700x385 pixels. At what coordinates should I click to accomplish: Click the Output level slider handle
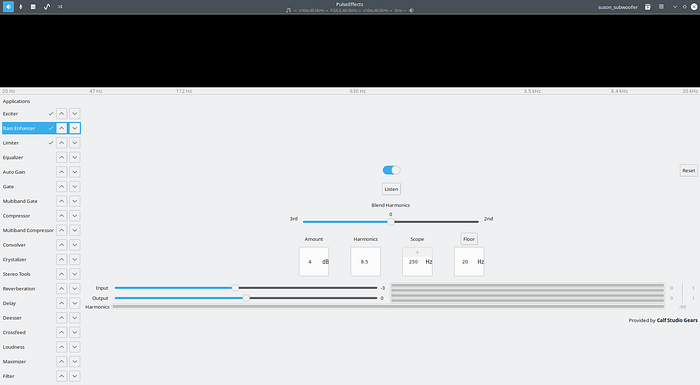point(246,298)
